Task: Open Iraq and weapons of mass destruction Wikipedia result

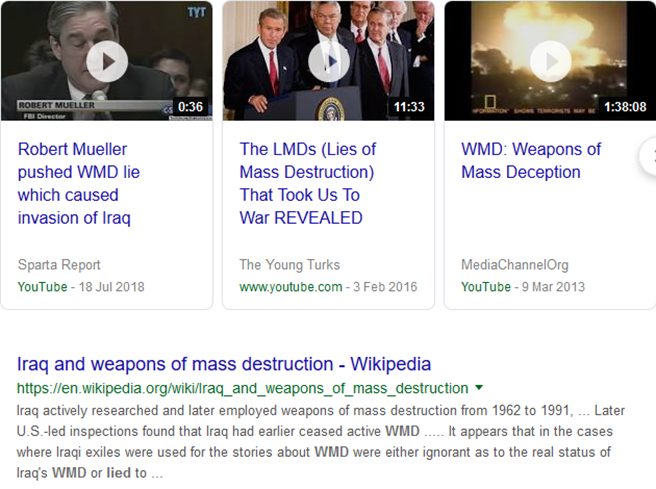Action: tap(224, 364)
